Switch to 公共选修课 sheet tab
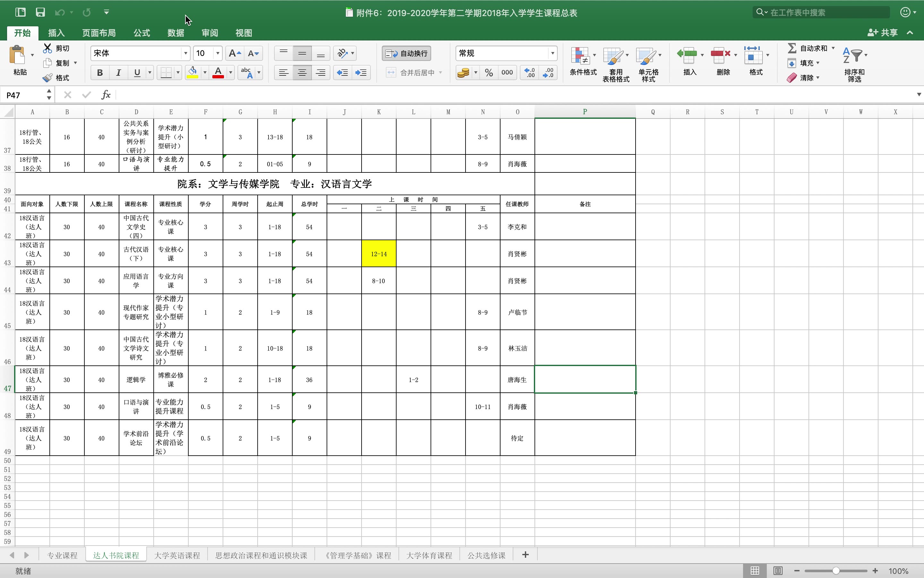 coord(486,555)
